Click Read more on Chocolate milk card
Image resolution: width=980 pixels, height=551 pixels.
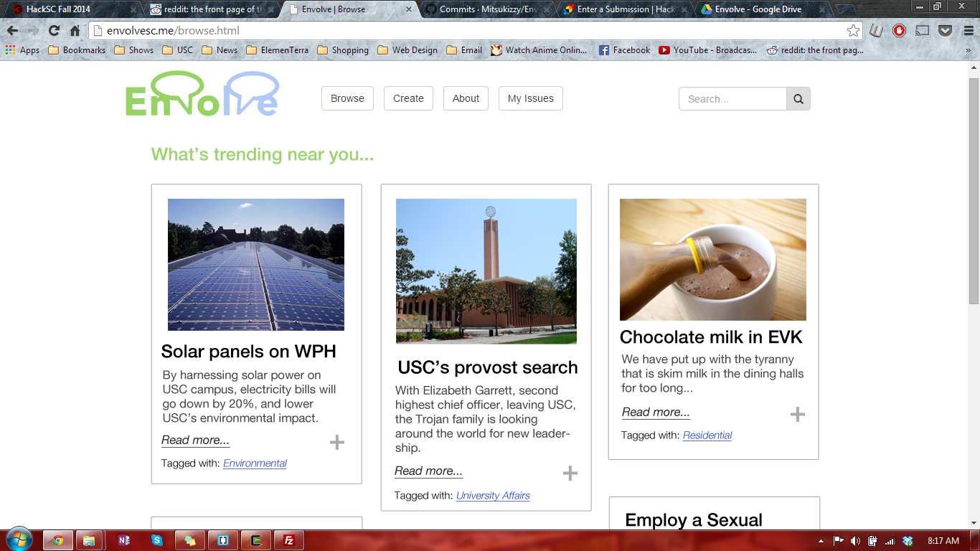pyautogui.click(x=656, y=413)
